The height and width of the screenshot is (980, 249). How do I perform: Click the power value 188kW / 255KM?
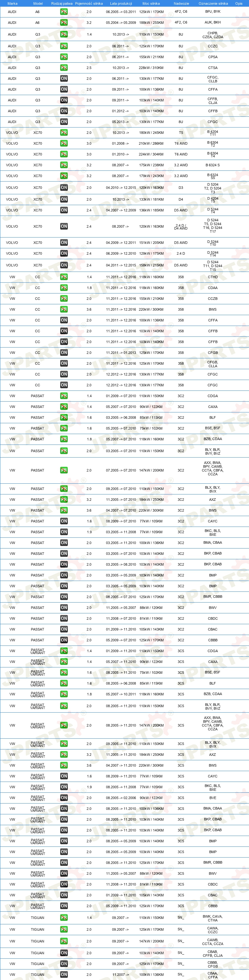pyautogui.click(x=151, y=23)
